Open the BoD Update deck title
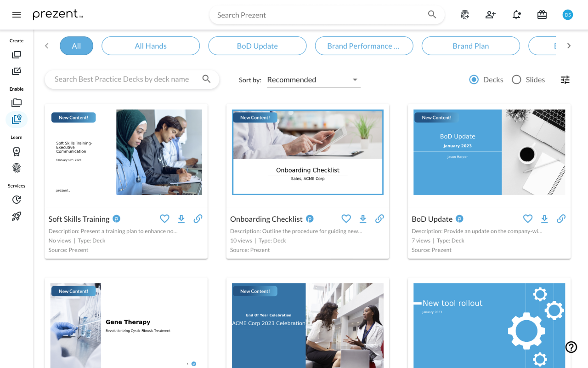This screenshot has width=588, height=368. point(432,219)
